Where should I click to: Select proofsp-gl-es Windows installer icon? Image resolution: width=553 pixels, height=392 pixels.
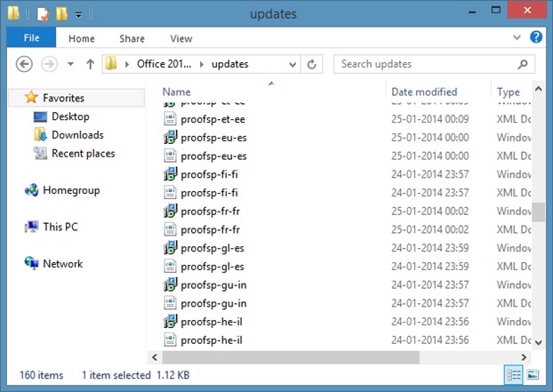pyautogui.click(x=170, y=248)
